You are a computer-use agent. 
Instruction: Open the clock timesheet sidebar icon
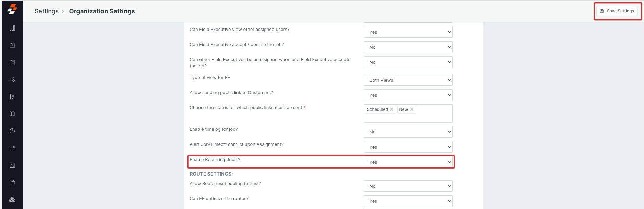(12, 131)
